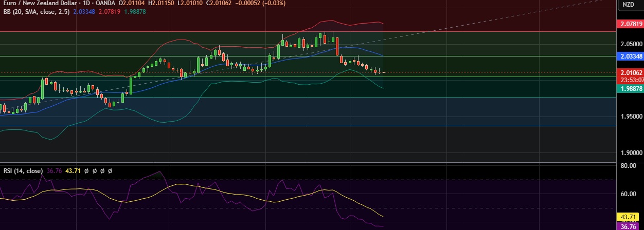
Task: Click the last Ø empty value symbol in RSI legend
Action: [110, 170]
